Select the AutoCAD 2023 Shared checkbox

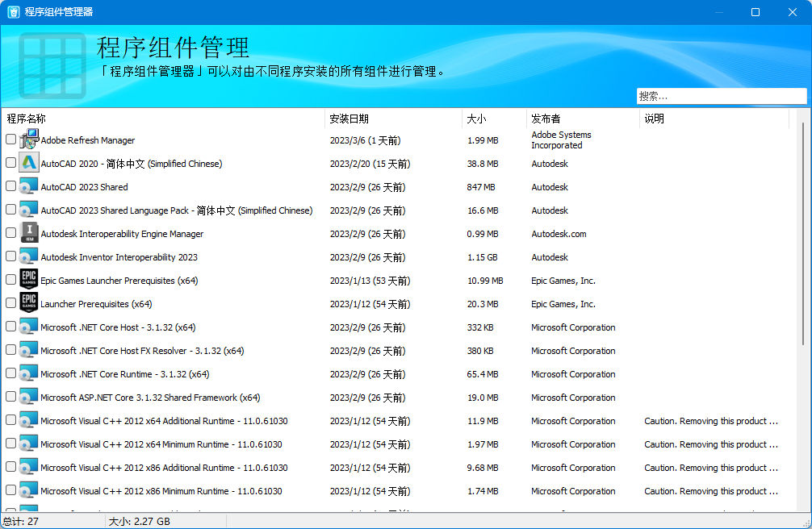[10, 185]
